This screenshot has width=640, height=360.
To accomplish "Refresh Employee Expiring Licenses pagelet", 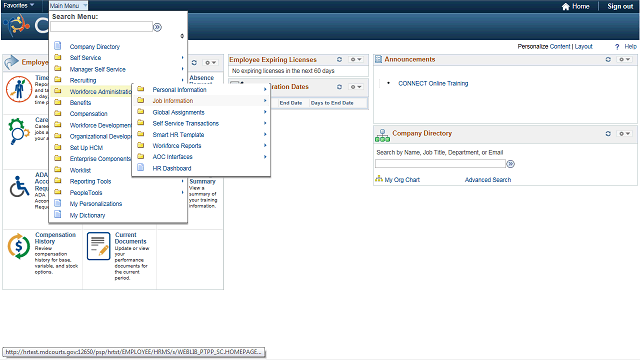I will tap(339, 60).
